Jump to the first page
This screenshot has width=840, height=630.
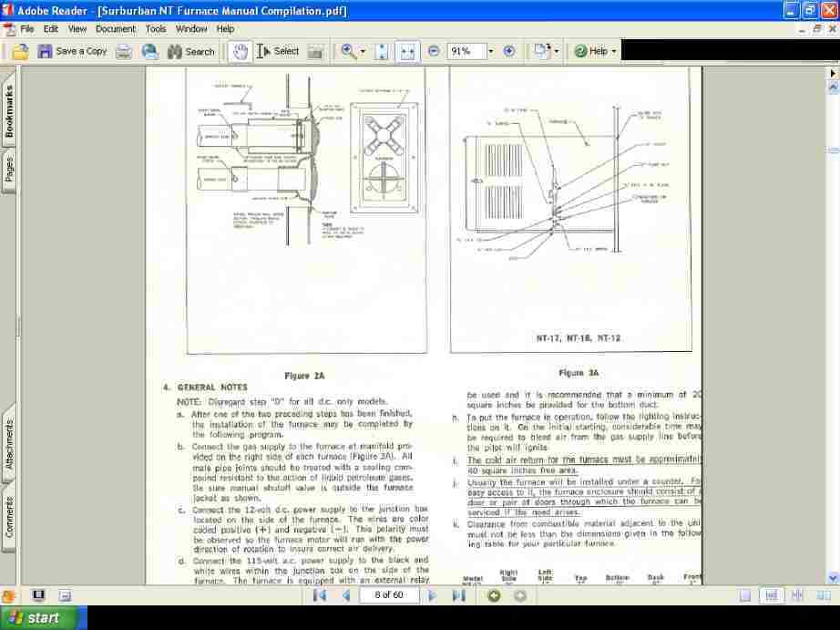click(x=320, y=595)
